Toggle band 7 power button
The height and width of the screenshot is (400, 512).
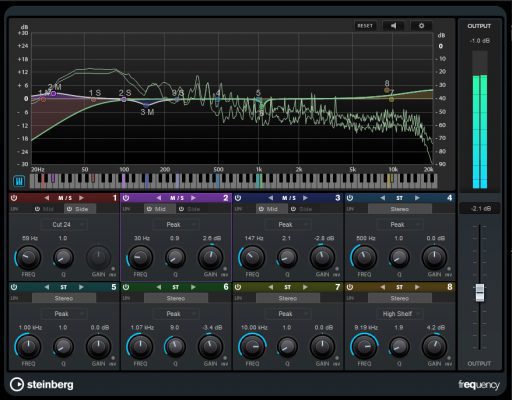[238, 287]
